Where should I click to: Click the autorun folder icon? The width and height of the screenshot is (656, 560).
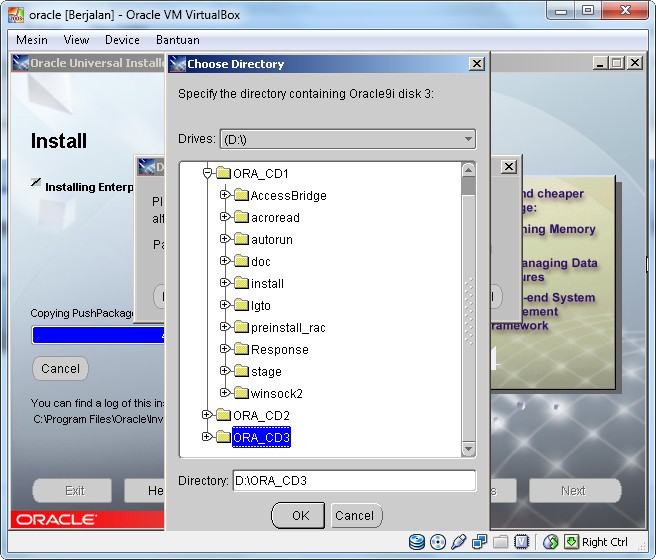241,239
